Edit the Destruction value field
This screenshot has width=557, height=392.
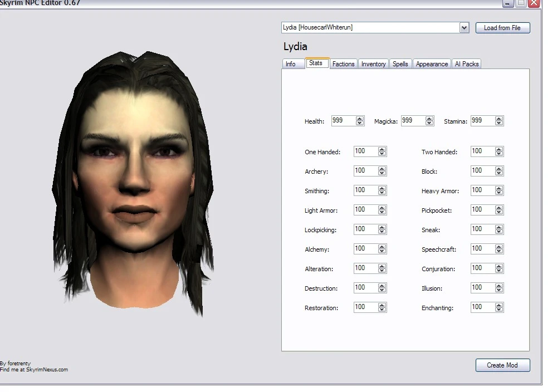coord(366,288)
